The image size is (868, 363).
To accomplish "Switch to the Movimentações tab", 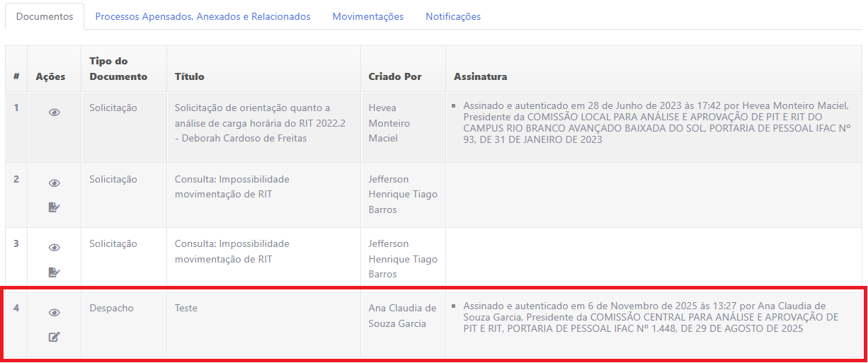I will click(x=367, y=16).
